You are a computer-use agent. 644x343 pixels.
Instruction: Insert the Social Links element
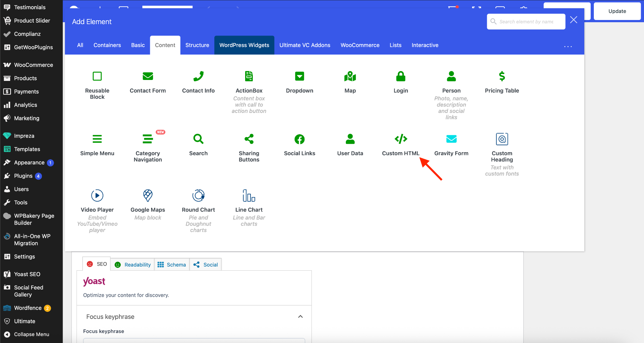coord(299,145)
